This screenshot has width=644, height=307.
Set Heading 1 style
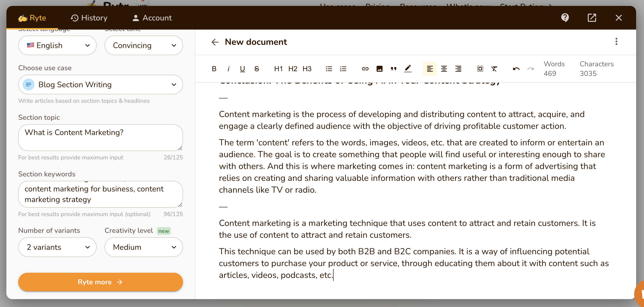pyautogui.click(x=278, y=68)
